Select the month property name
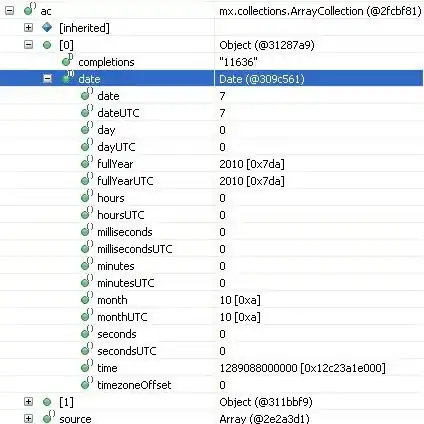The width and height of the screenshot is (424, 424). tap(112, 300)
